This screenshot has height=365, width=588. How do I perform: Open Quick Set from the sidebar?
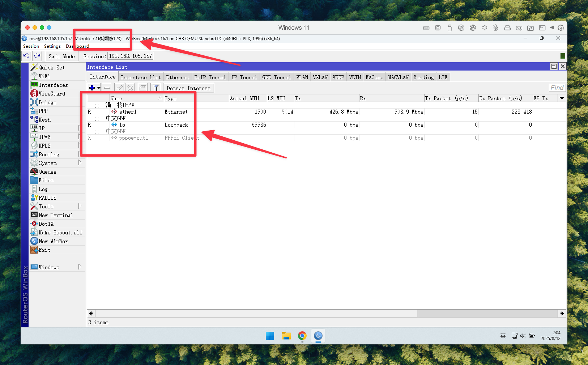[52, 68]
